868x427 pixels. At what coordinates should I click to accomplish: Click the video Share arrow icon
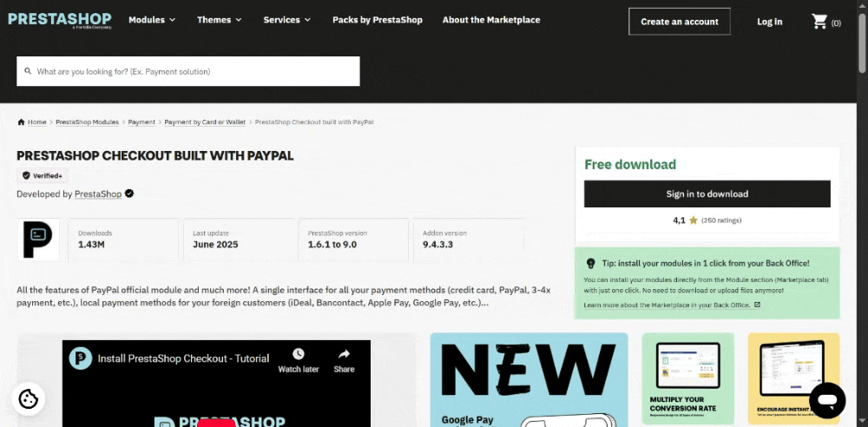pyautogui.click(x=344, y=354)
